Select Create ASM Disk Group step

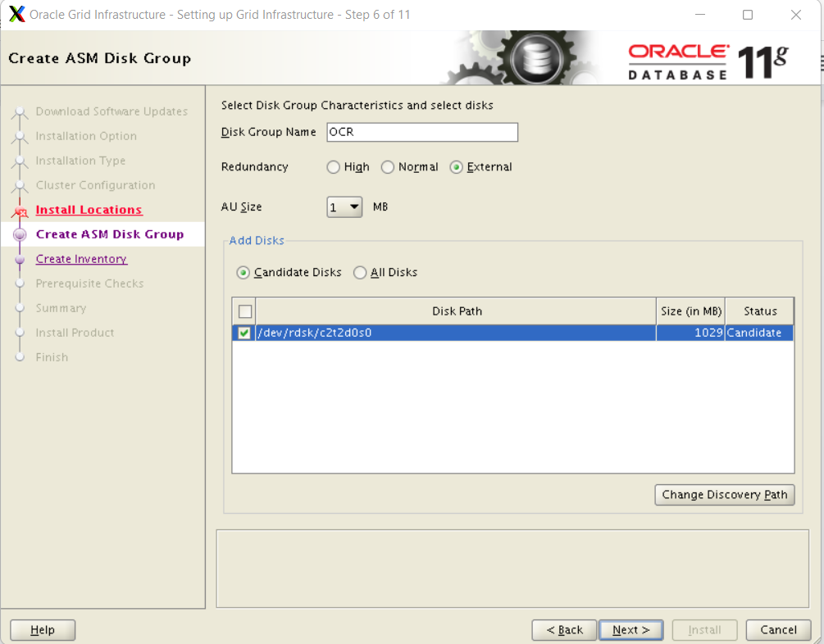coord(110,234)
